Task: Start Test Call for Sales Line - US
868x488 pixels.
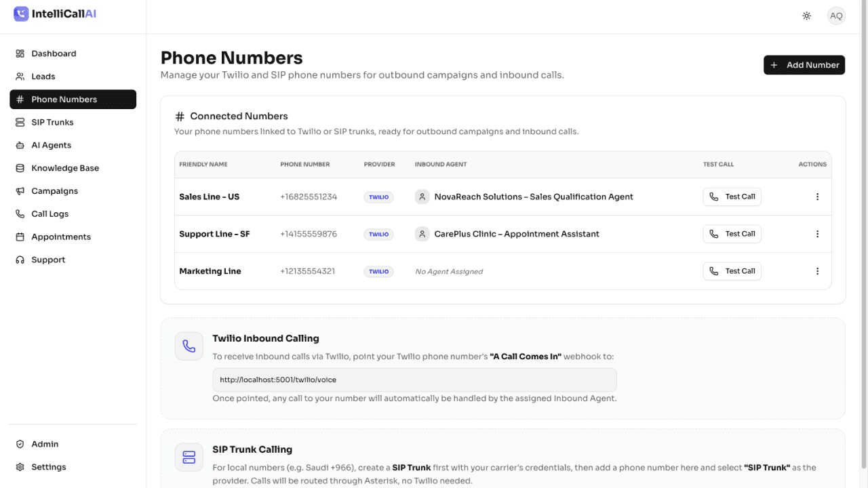Action: [x=732, y=197]
